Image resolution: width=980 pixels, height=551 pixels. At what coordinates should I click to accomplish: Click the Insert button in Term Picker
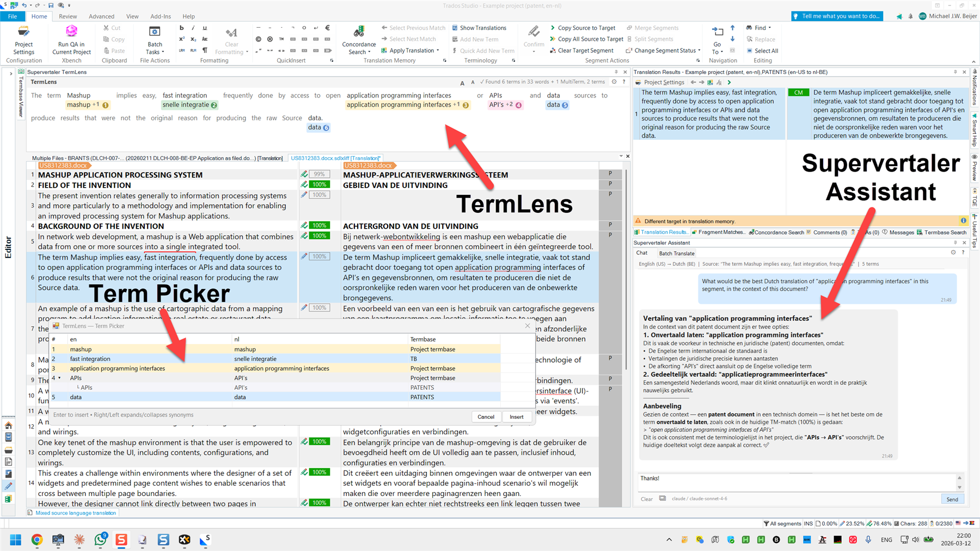[x=516, y=417]
